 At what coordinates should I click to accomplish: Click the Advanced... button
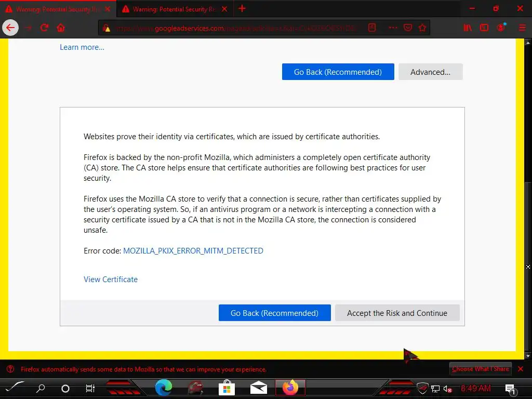tap(431, 72)
